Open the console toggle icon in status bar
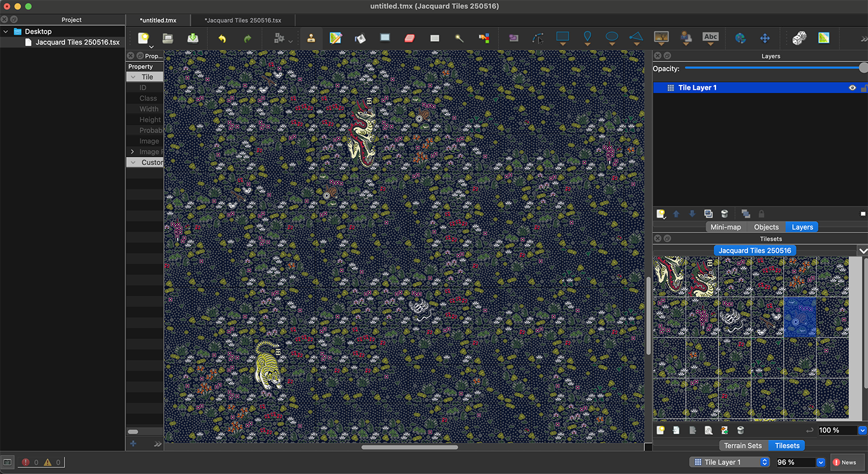Screen dimensions: 868x474 (x=7, y=463)
